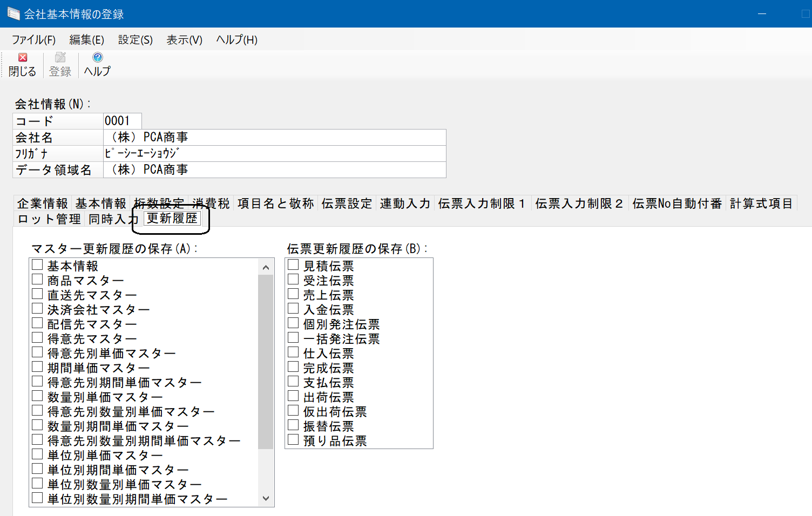Click the 会社名 input field
This screenshot has width=812, height=516.
coord(274,138)
